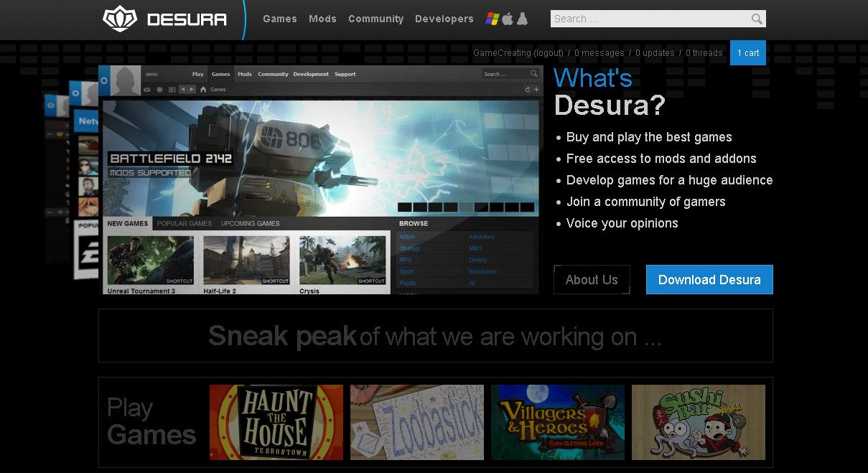Select the UPCOMING GAMES tab in the preview
This screenshot has width=868, height=473.
pyautogui.click(x=250, y=223)
